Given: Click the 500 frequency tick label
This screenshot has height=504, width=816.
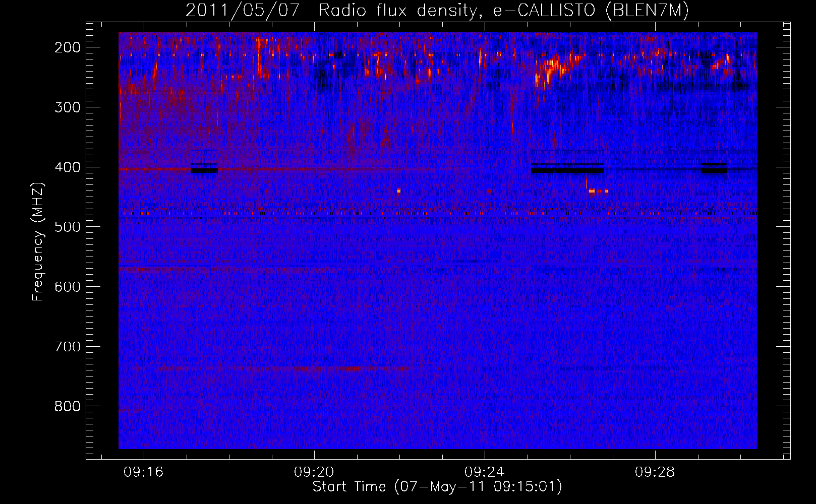Looking at the screenshot, I should pyautogui.click(x=68, y=227).
